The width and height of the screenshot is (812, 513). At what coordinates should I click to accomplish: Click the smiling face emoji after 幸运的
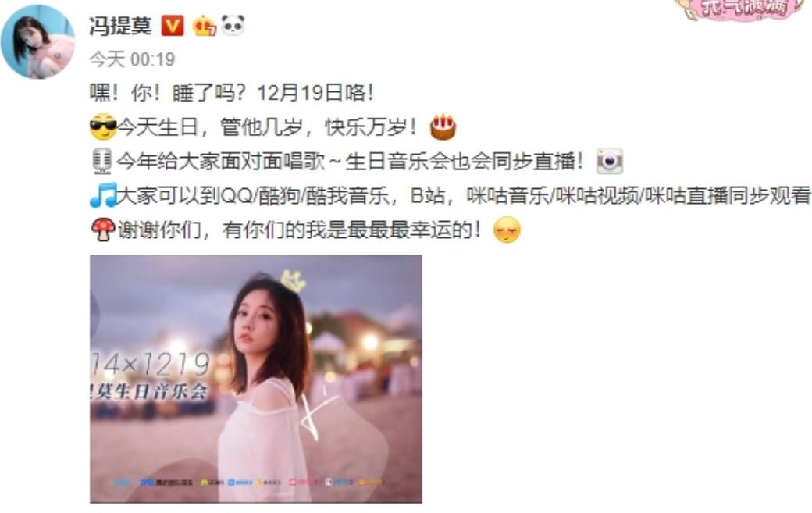pyautogui.click(x=507, y=230)
